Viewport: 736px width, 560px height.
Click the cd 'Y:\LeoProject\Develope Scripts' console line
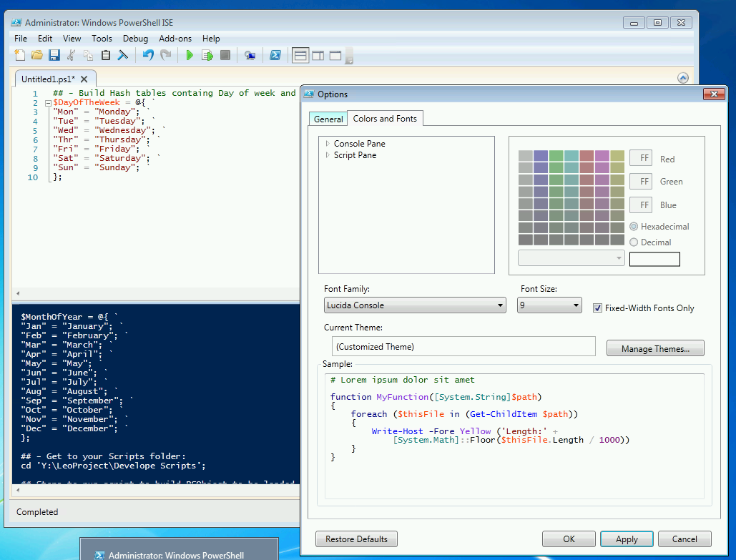click(x=113, y=466)
